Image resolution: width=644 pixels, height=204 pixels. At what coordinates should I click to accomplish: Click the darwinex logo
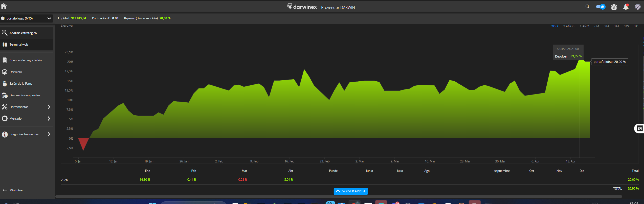click(302, 7)
